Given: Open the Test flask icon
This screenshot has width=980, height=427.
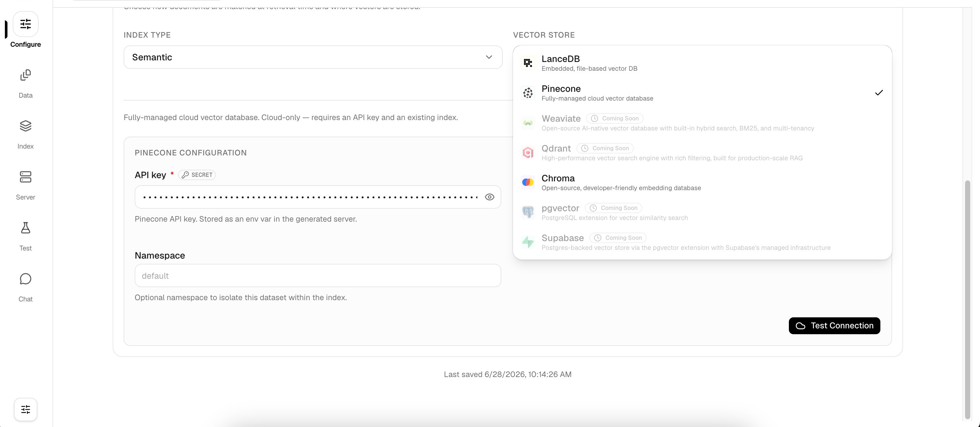Looking at the screenshot, I should click(x=26, y=228).
